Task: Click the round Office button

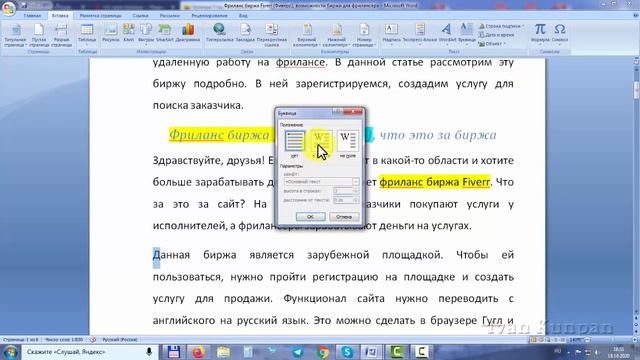Action: pos(8,8)
